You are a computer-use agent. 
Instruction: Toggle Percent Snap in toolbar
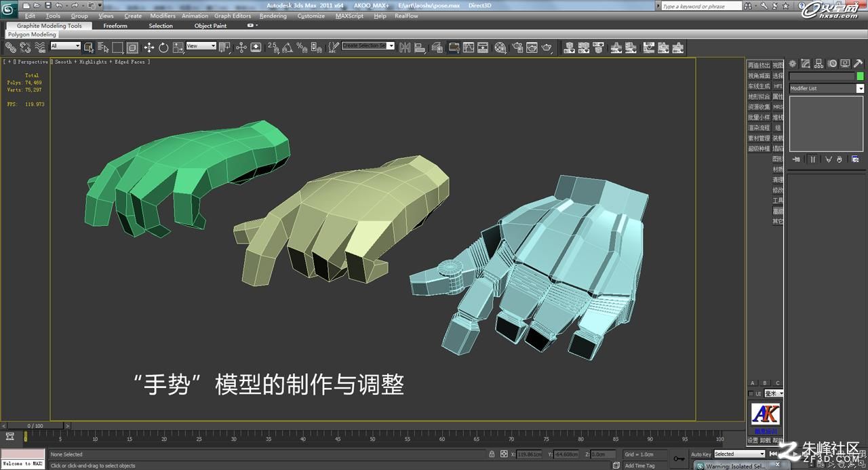[x=302, y=47]
